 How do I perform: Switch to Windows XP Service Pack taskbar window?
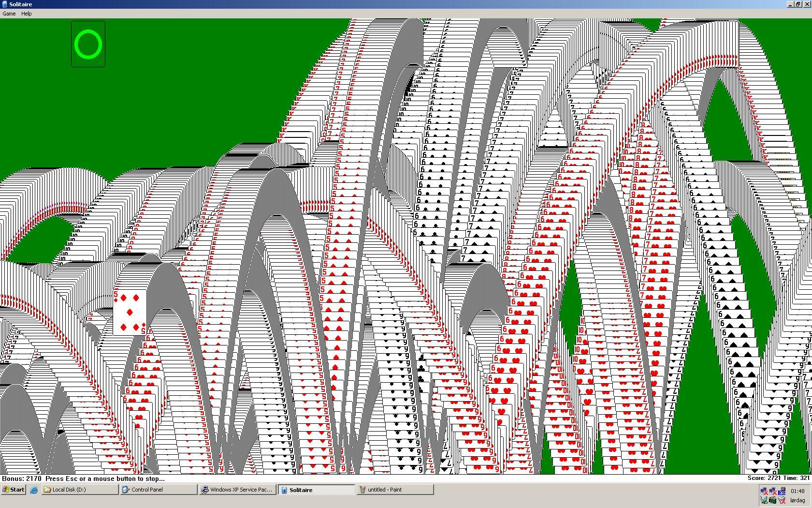click(238, 490)
